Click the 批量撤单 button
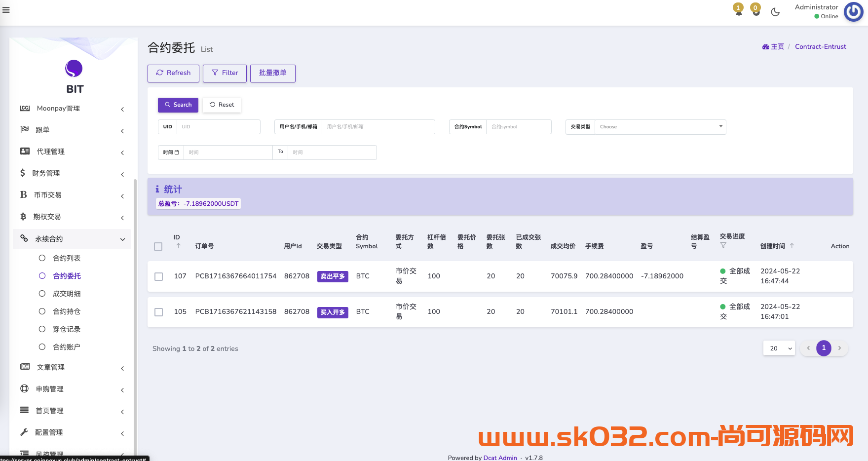 click(272, 73)
